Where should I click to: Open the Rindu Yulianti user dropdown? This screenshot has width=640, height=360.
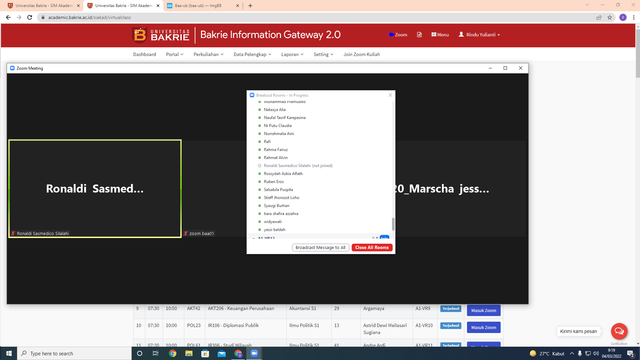tap(479, 35)
